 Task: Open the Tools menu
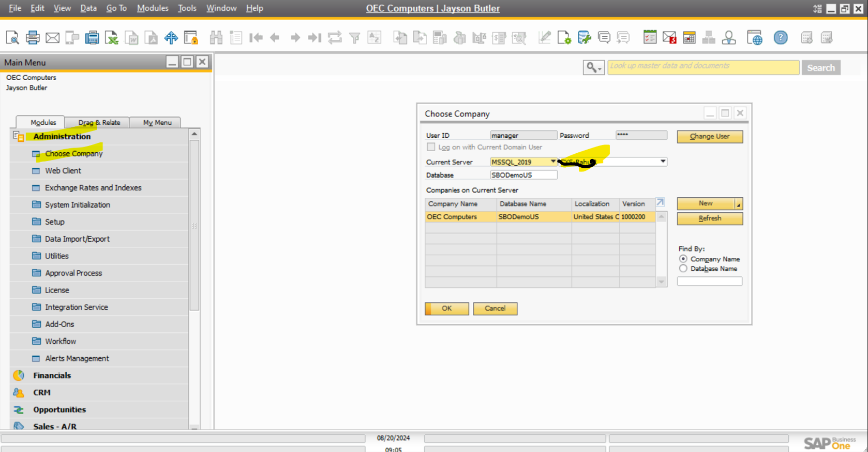point(187,8)
